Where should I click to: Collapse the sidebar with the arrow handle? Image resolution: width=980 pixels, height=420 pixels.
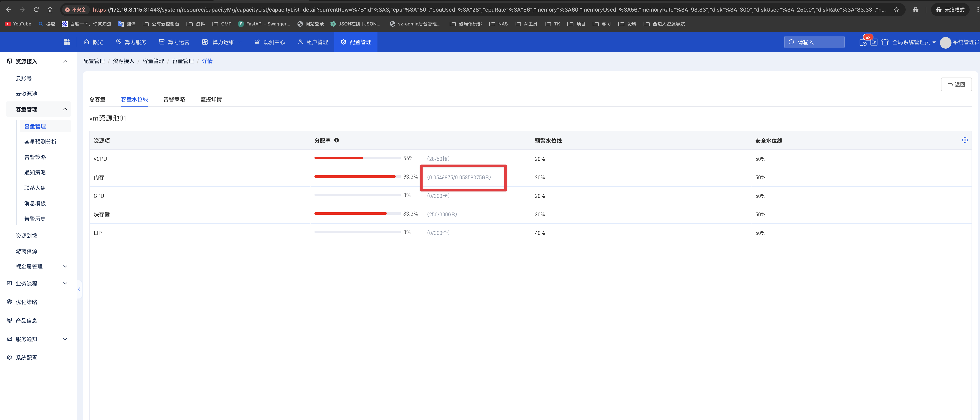click(79, 289)
